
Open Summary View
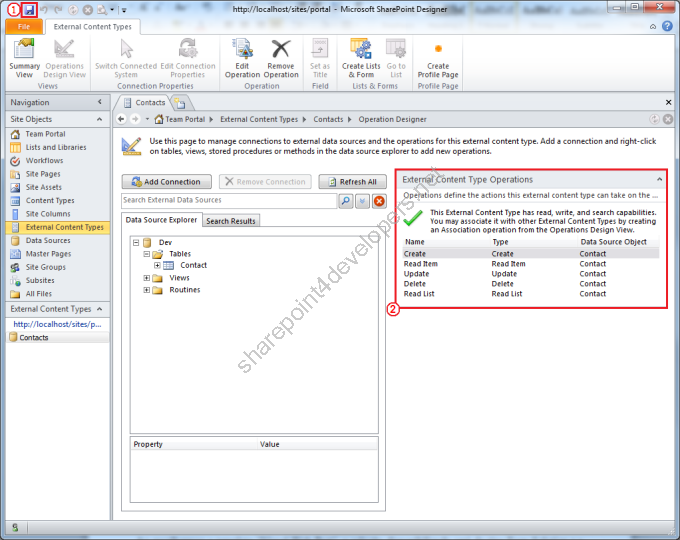click(24, 59)
